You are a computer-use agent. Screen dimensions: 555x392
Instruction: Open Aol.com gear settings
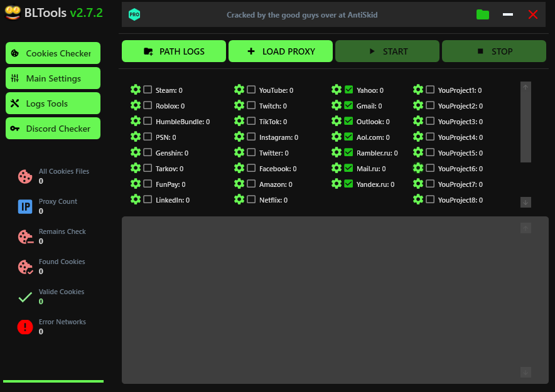click(x=337, y=137)
